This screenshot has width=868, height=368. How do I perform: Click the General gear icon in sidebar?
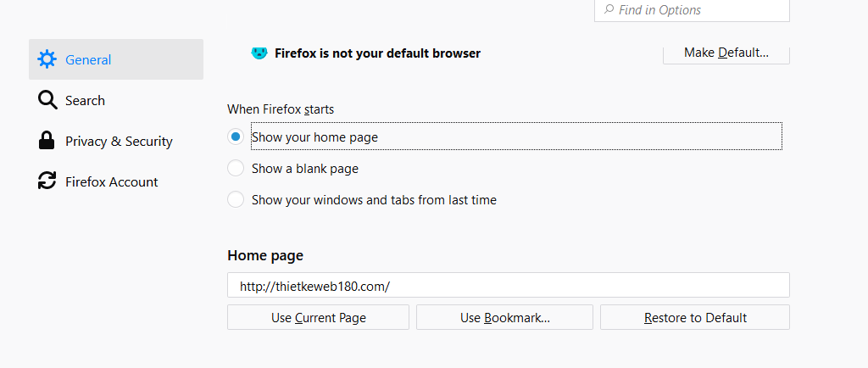pos(47,59)
